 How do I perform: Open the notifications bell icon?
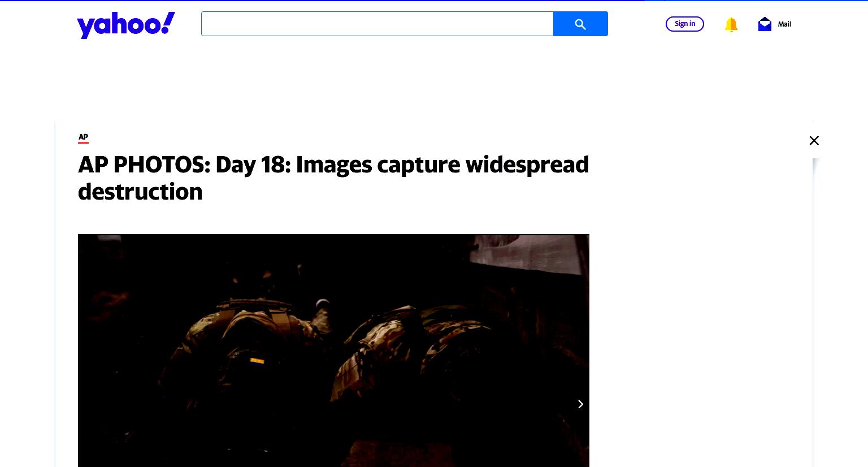[731, 24]
